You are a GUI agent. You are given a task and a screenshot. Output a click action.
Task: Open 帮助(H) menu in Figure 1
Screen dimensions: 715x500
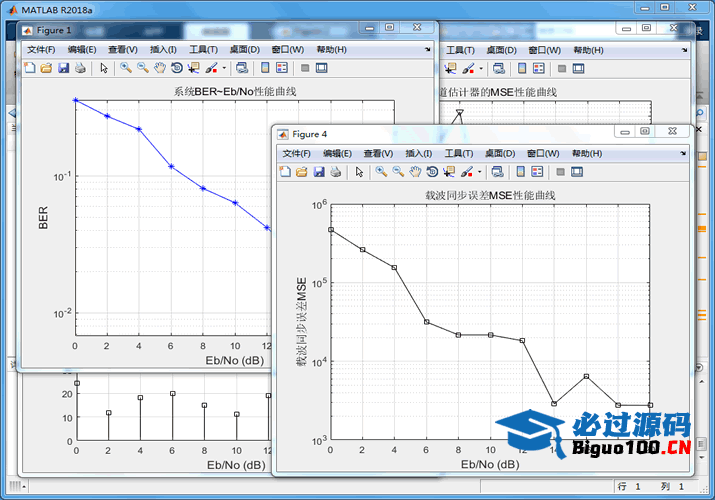tap(332, 50)
